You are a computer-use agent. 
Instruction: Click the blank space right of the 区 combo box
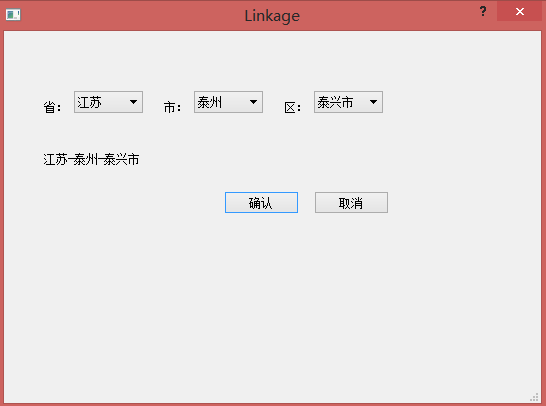point(460,102)
